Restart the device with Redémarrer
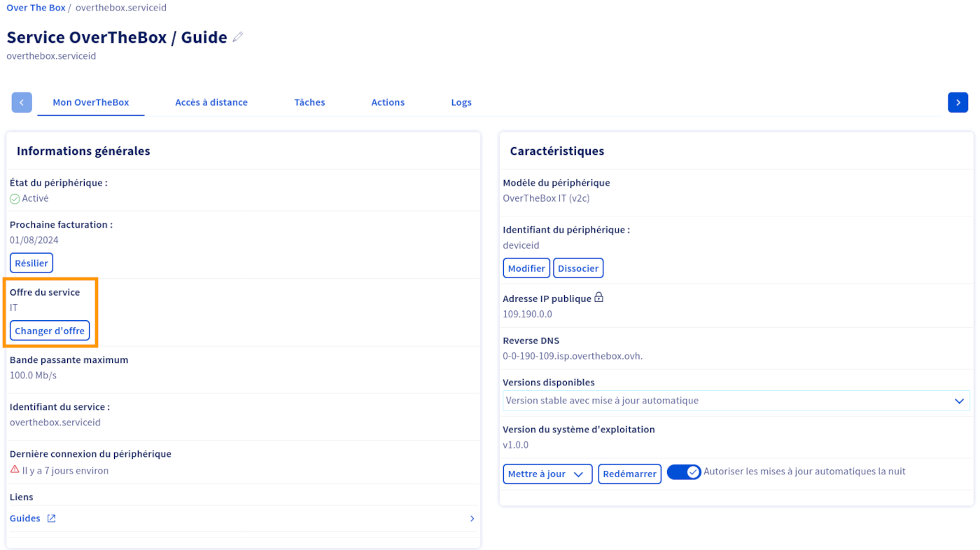 pos(629,474)
